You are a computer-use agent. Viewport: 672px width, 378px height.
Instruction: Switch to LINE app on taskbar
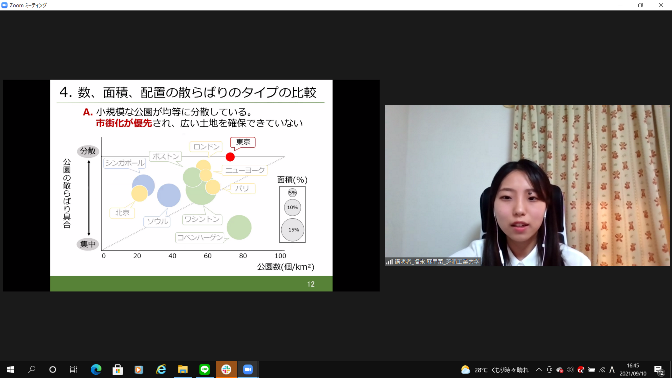click(204, 369)
